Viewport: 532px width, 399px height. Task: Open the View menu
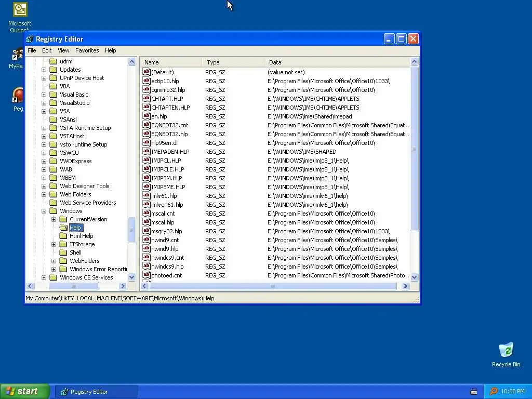point(63,50)
